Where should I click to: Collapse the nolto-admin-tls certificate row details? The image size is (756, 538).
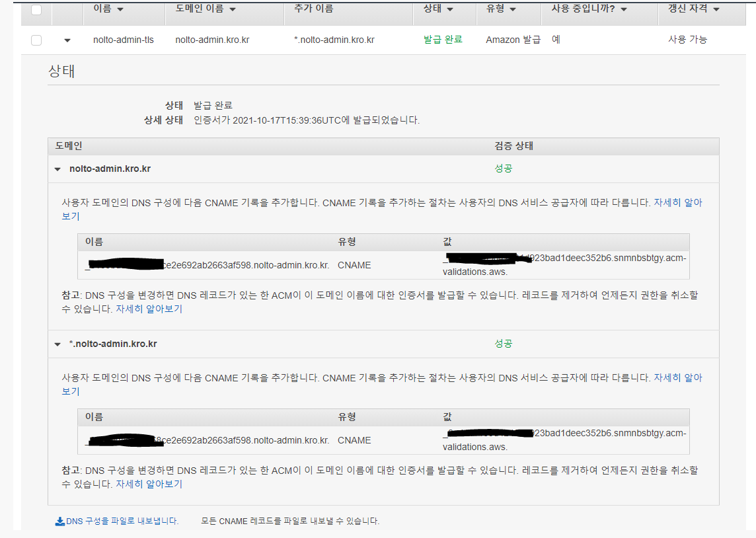[67, 40]
